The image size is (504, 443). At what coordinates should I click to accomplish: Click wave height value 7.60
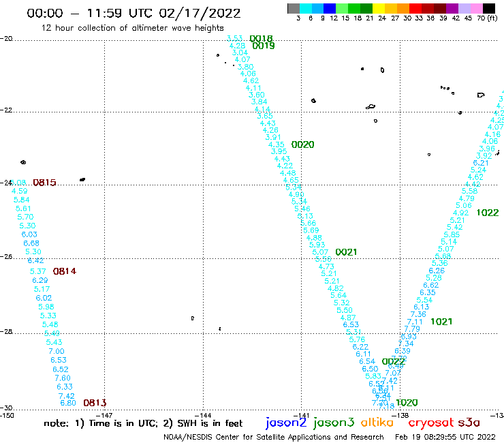tap(63, 378)
